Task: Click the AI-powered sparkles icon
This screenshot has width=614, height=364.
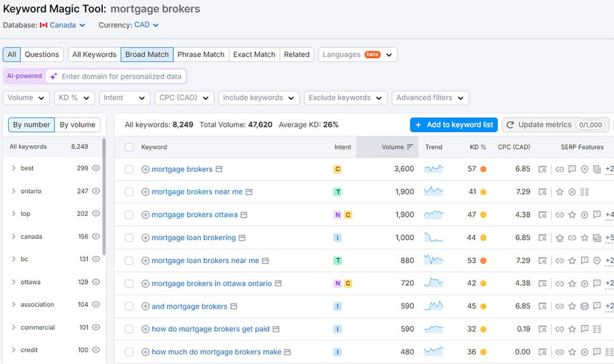Action: click(53, 76)
